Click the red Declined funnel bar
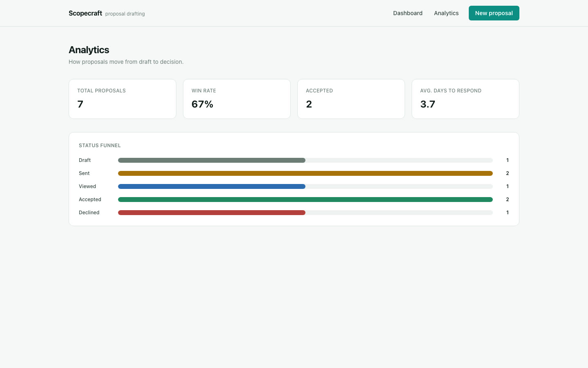The width and height of the screenshot is (588, 368). 212,213
